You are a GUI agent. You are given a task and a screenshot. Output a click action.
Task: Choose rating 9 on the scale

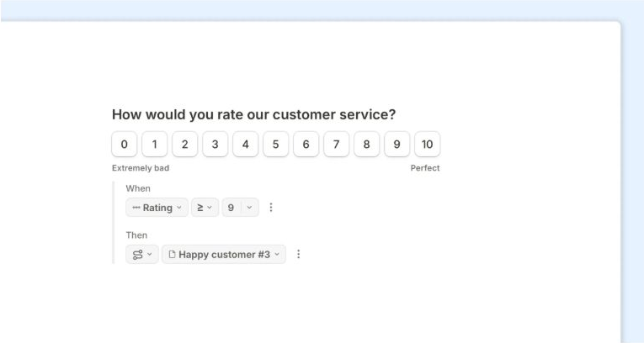click(397, 144)
